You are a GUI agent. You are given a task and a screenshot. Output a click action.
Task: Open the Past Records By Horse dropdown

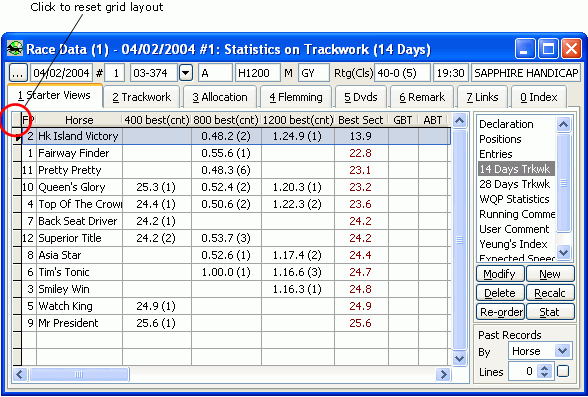pos(562,351)
